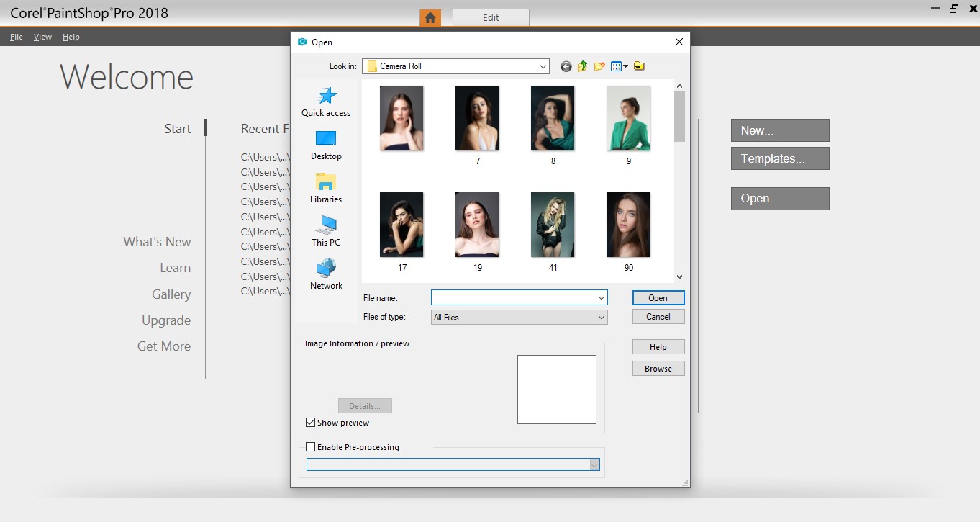980x522 pixels.
Task: Click the image preview box
Action: tap(557, 390)
